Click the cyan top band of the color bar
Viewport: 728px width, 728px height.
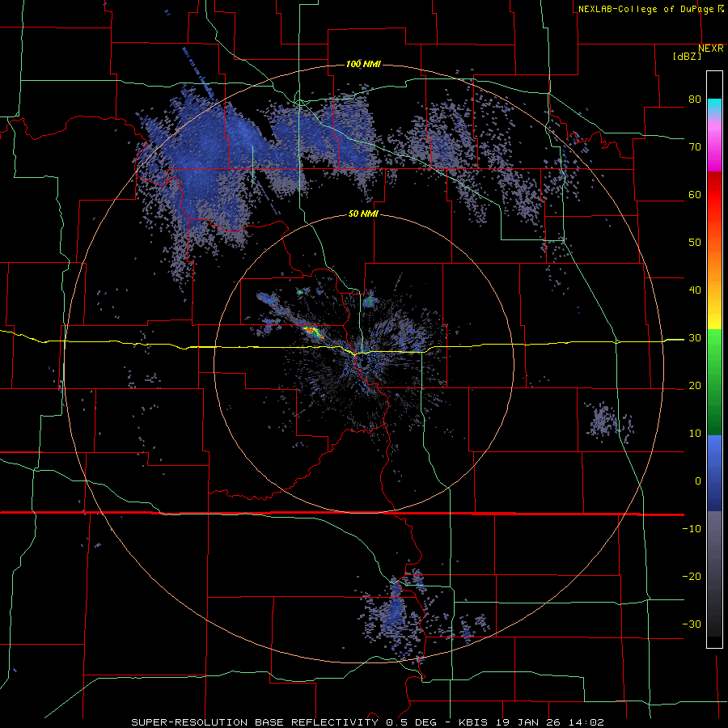tap(714, 106)
